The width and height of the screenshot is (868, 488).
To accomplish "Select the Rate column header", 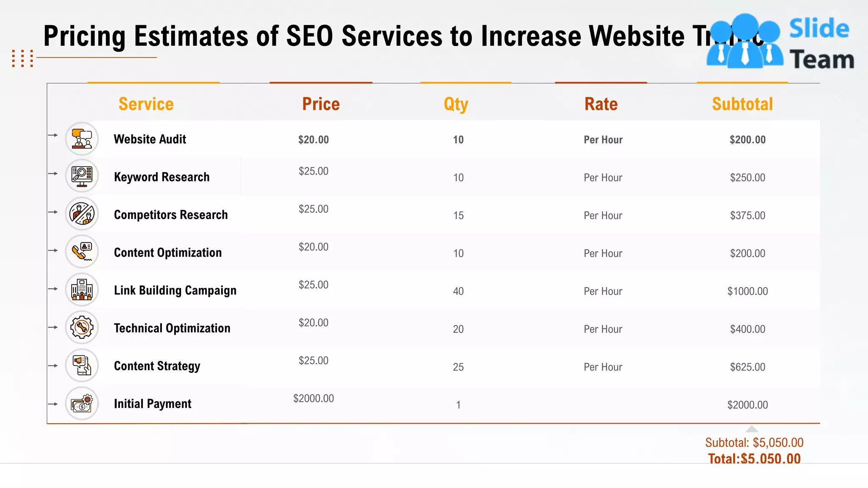I will (x=601, y=104).
